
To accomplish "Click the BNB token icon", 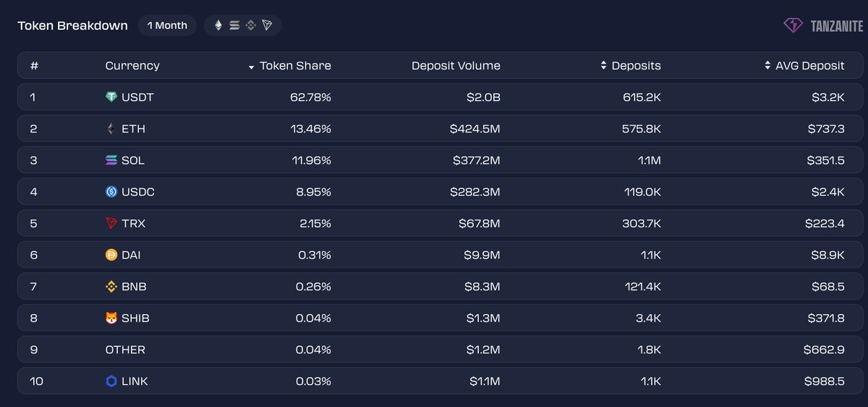I will [x=111, y=287].
